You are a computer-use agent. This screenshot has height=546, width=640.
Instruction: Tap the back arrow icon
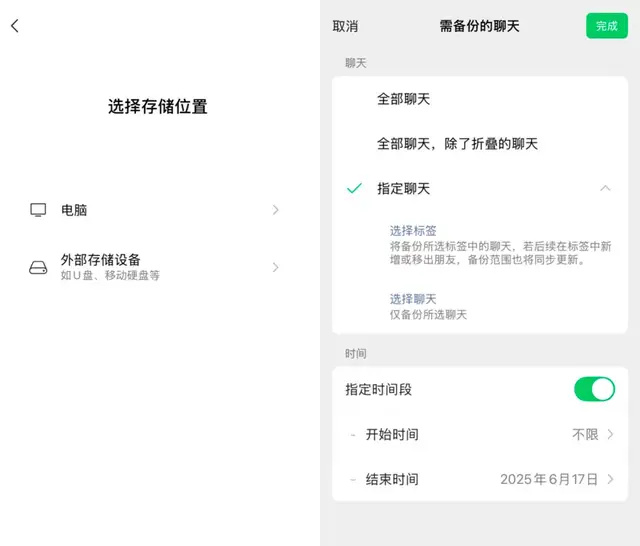pyautogui.click(x=15, y=26)
